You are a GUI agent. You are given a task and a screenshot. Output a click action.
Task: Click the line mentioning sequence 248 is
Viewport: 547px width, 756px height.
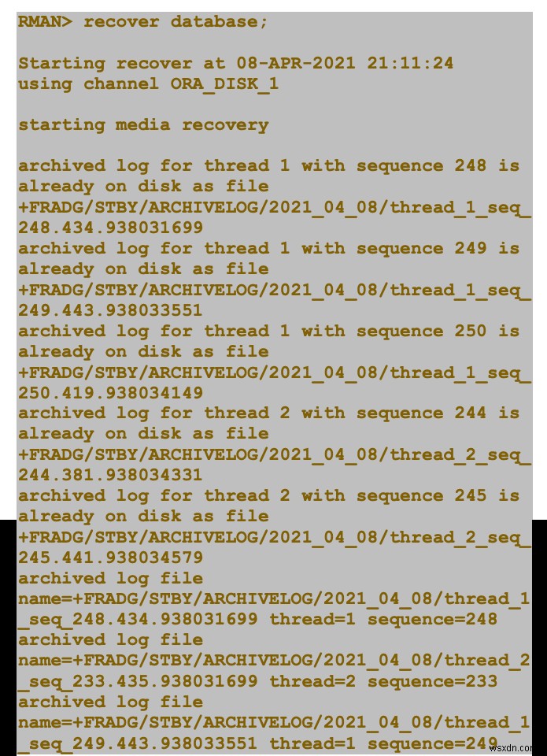pyautogui.click(x=268, y=166)
